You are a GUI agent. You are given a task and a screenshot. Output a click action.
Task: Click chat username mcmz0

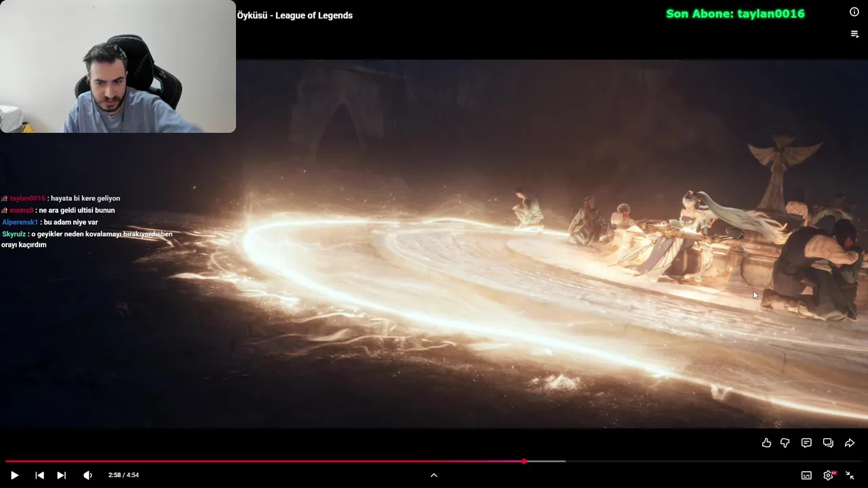[22, 211]
